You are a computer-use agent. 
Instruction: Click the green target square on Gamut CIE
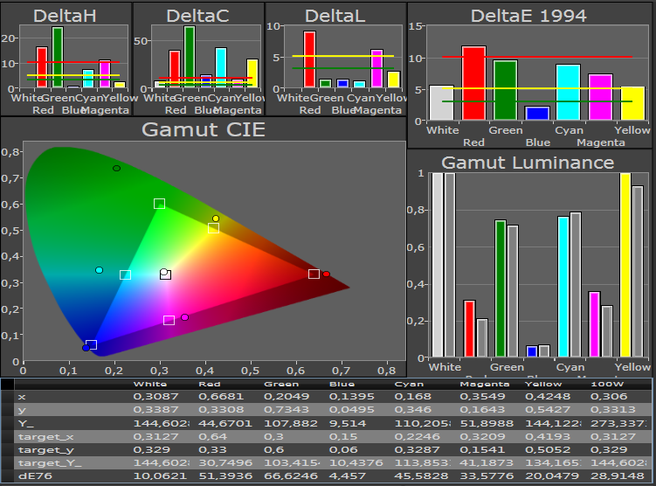click(x=159, y=204)
